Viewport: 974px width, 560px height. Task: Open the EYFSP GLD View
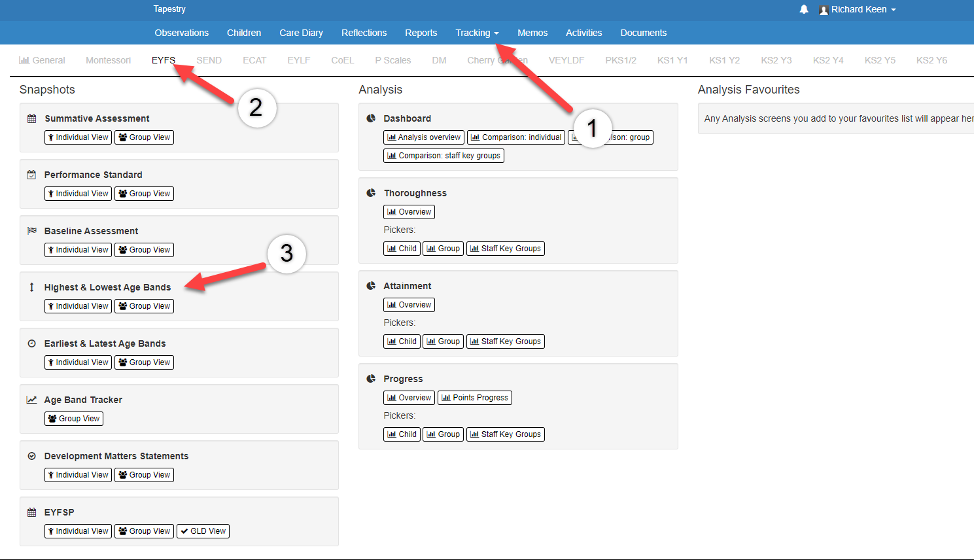(x=203, y=531)
